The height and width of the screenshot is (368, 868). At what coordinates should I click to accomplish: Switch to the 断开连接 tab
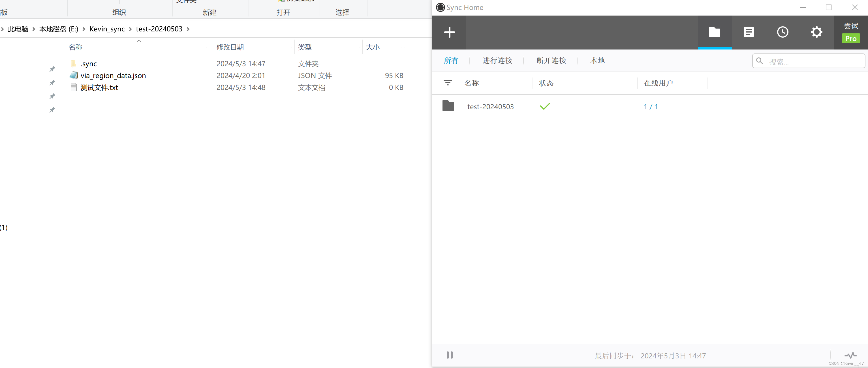[x=551, y=61]
